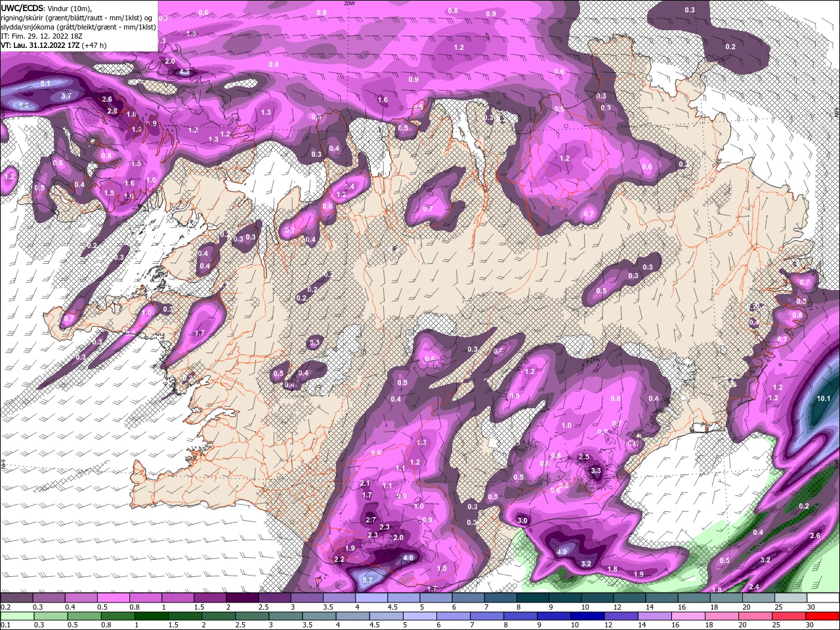Pick the light lavender 4 swatch in the upper legend
This screenshot has width=840, height=630.
point(371,598)
